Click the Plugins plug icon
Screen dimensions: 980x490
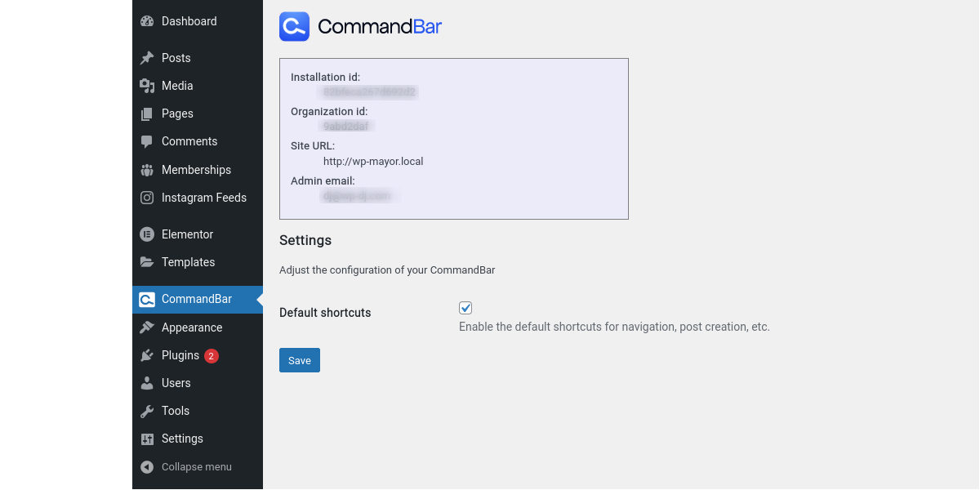147,355
